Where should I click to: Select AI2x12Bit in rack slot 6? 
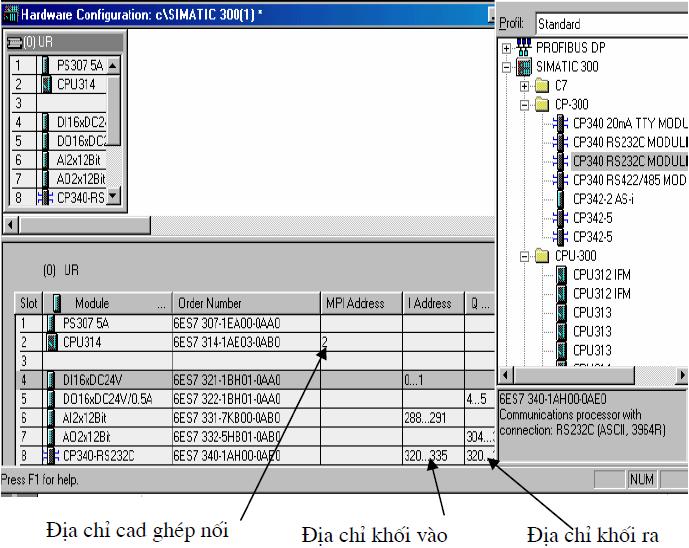pyautogui.click(x=79, y=160)
